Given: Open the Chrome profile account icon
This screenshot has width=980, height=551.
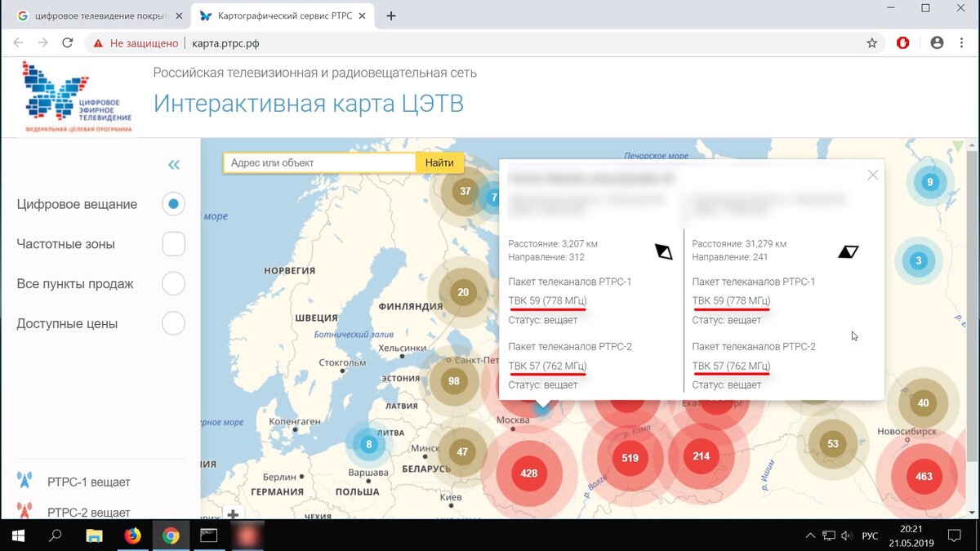Looking at the screenshot, I should click(x=937, y=43).
